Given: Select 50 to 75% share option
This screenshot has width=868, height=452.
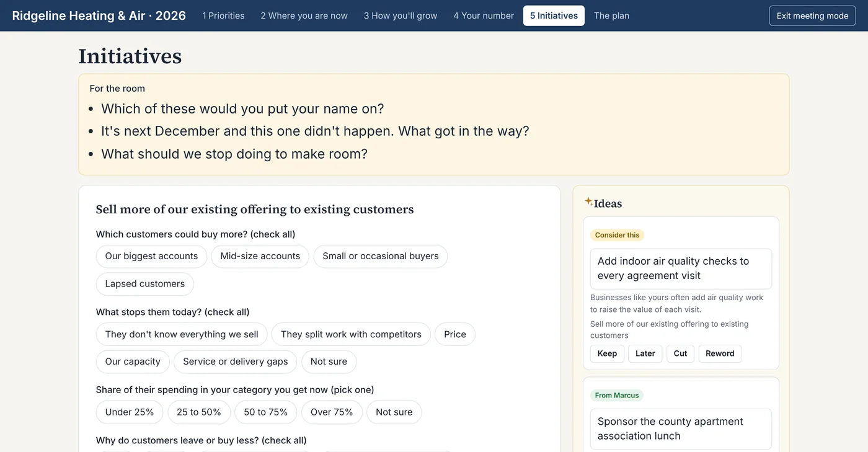Looking at the screenshot, I should click(266, 412).
